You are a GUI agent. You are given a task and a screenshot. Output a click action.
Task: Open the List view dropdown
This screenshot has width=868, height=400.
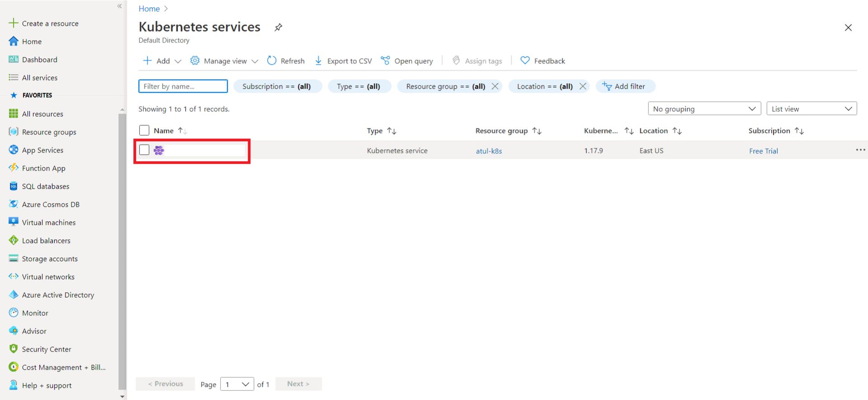[811, 109]
